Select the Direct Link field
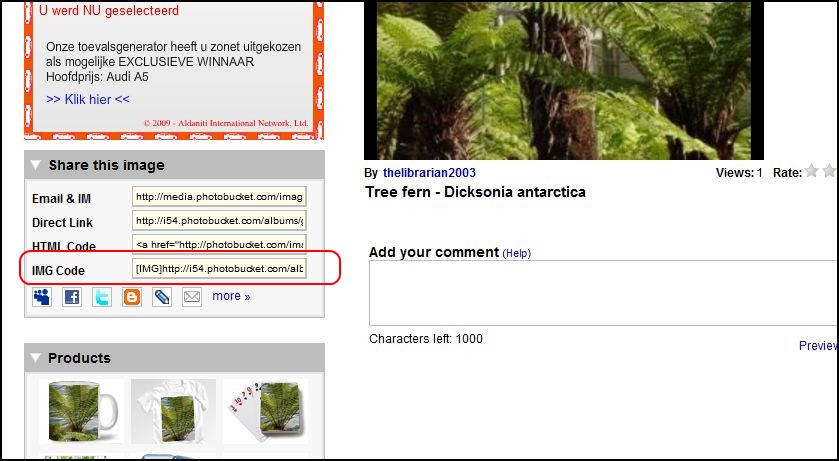Viewport: 839px width, 461px height. point(219,220)
